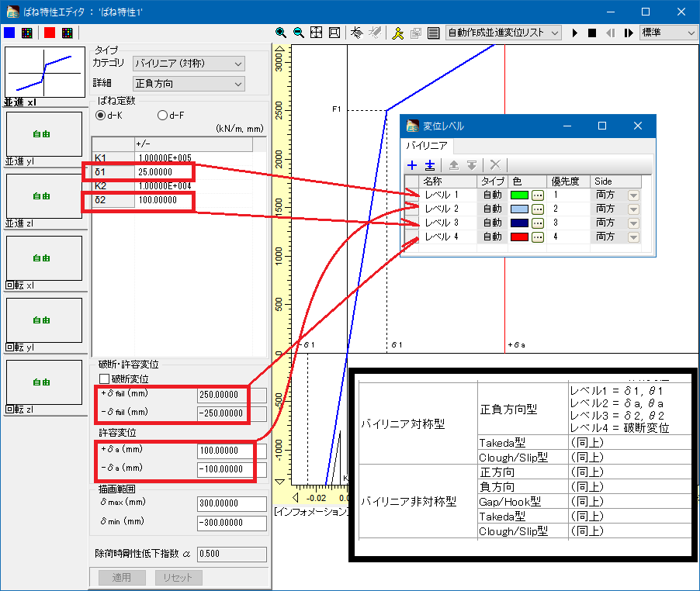700x591 pixels.
Task: Click the step forward button
Action: click(x=629, y=33)
